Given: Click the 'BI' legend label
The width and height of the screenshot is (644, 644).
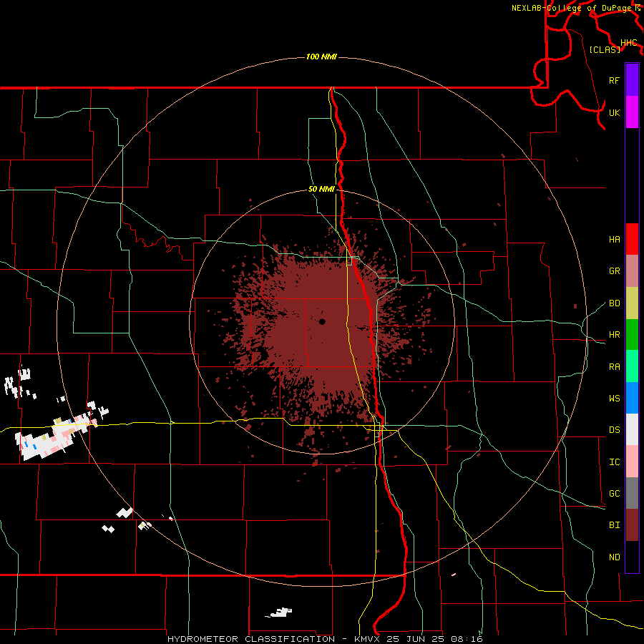Looking at the screenshot, I should point(614,525).
